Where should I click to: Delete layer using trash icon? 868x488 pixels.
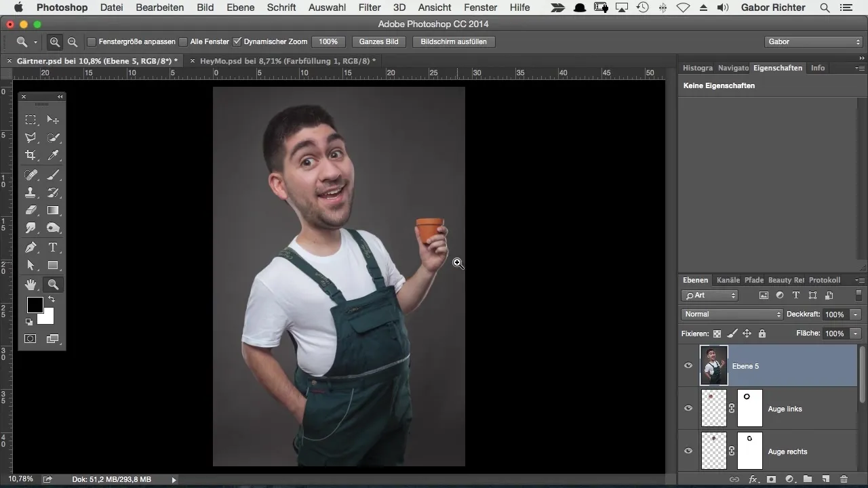[x=844, y=479]
